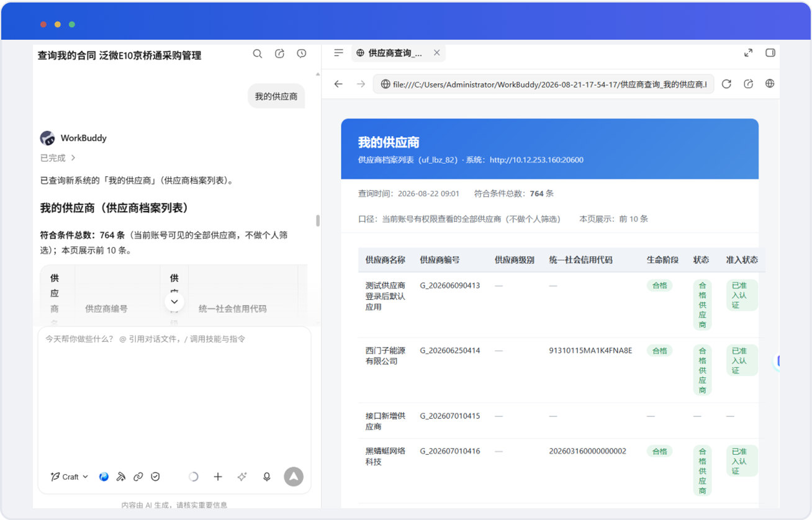Click the 合格 badge in 黑蜻蜓网络科技 row
The width and height of the screenshot is (812, 520).
(x=659, y=451)
